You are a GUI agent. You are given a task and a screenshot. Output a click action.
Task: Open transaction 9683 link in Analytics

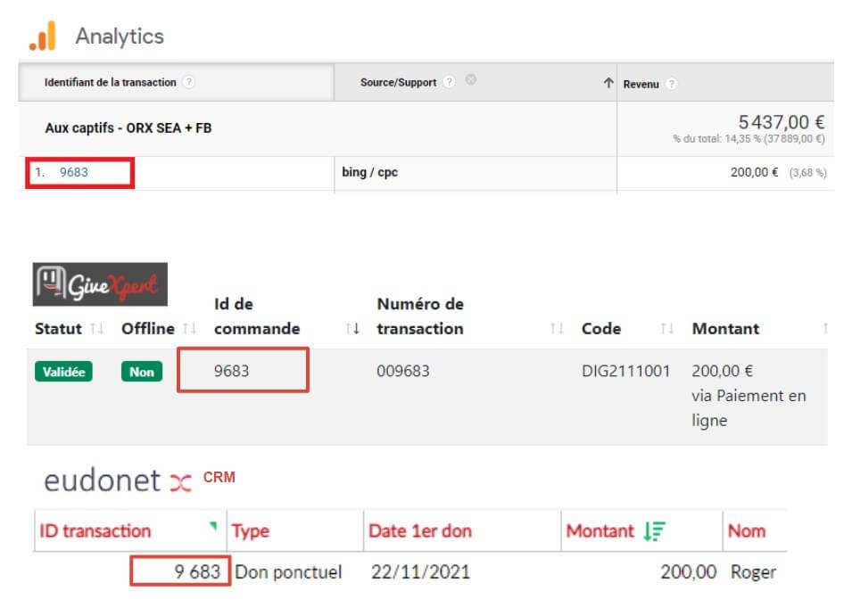[73, 173]
